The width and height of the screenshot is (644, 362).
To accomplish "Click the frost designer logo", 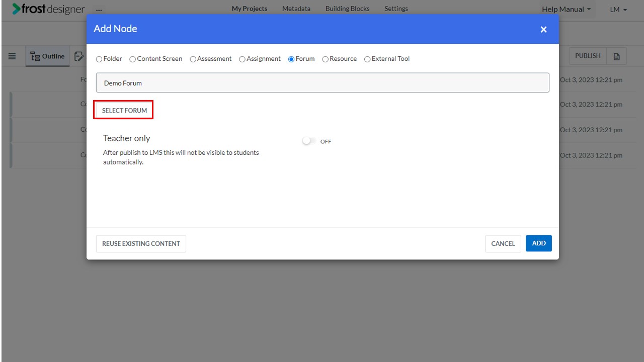I will point(48,9).
